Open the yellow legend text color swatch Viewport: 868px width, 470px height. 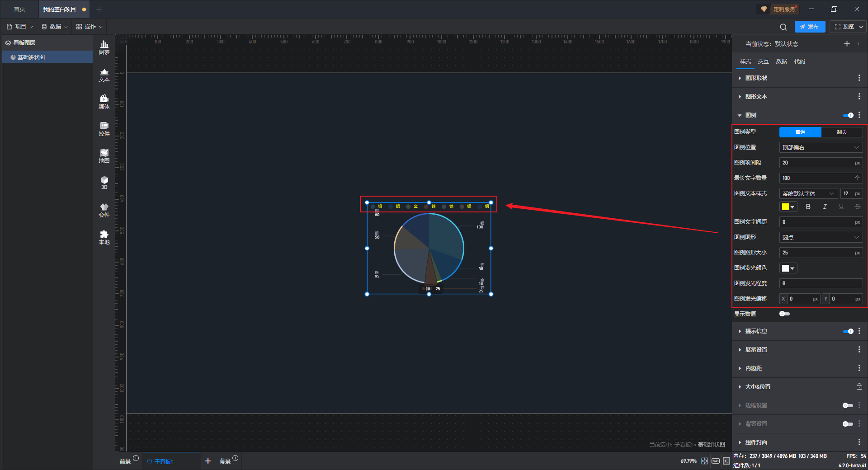788,207
